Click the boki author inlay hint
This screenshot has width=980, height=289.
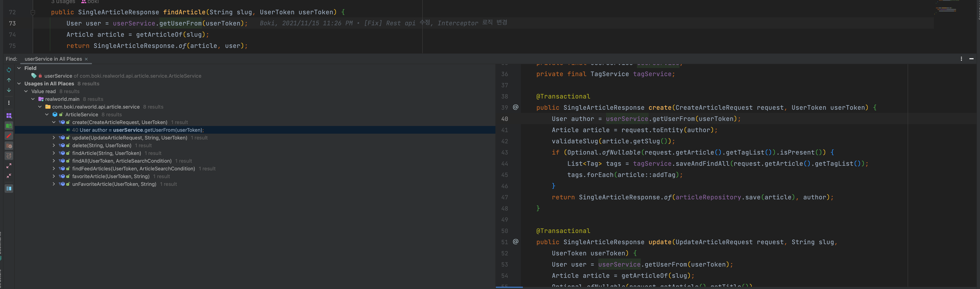point(90,2)
